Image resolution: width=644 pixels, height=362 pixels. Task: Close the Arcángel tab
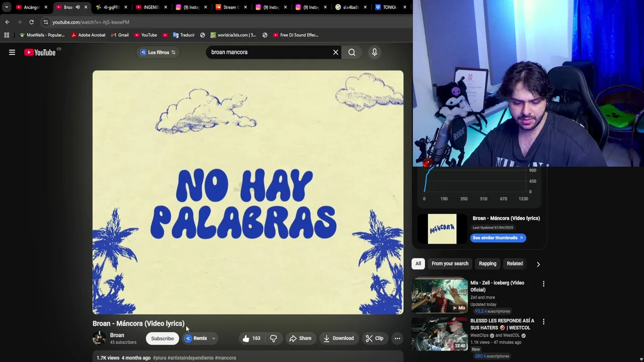click(45, 7)
